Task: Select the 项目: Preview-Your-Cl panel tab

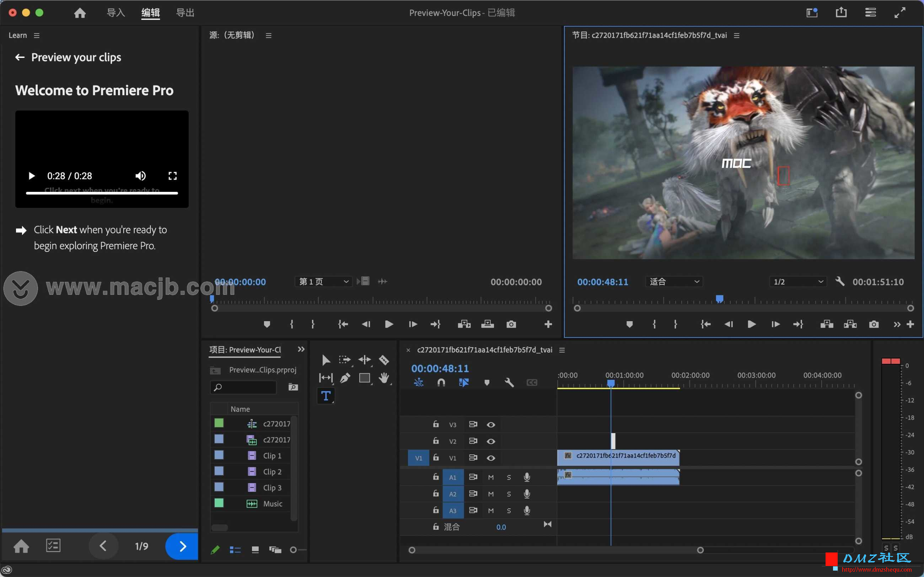Action: click(x=245, y=350)
